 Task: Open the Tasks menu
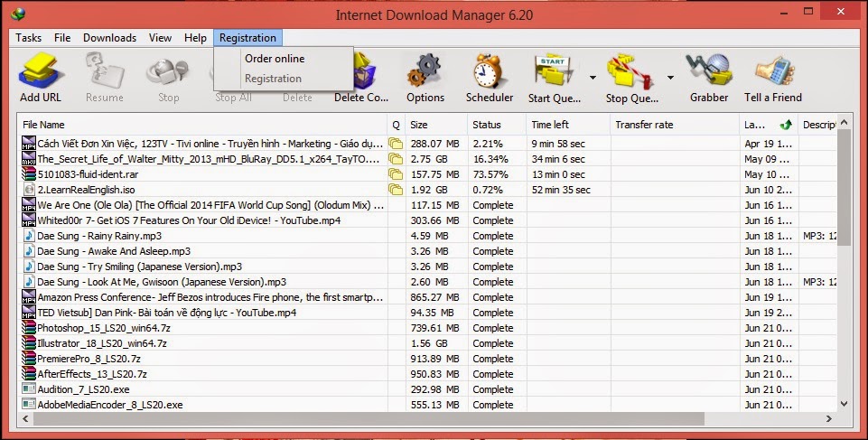pyautogui.click(x=28, y=38)
